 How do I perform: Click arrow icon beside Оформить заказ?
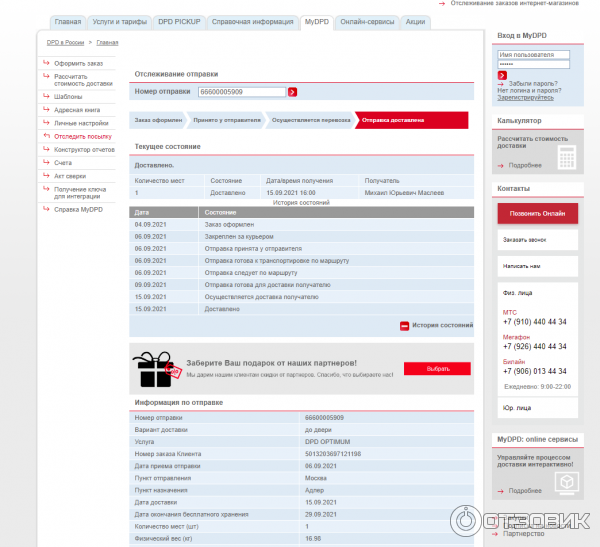[x=46, y=63]
